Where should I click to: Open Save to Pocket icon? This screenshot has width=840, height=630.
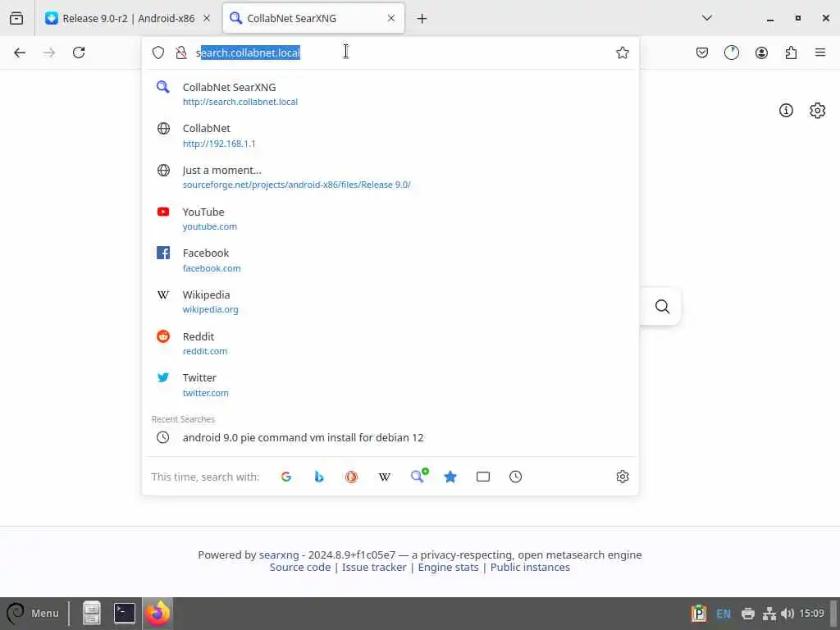702,52
